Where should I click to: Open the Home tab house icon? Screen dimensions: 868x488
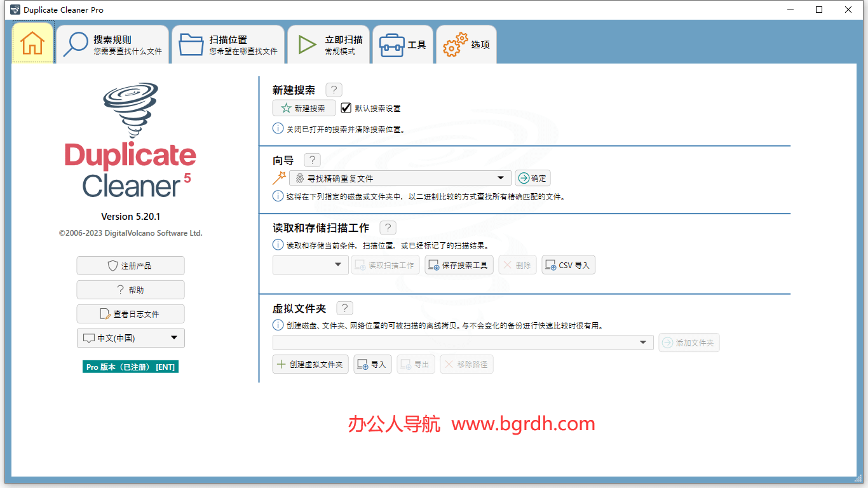(x=32, y=44)
